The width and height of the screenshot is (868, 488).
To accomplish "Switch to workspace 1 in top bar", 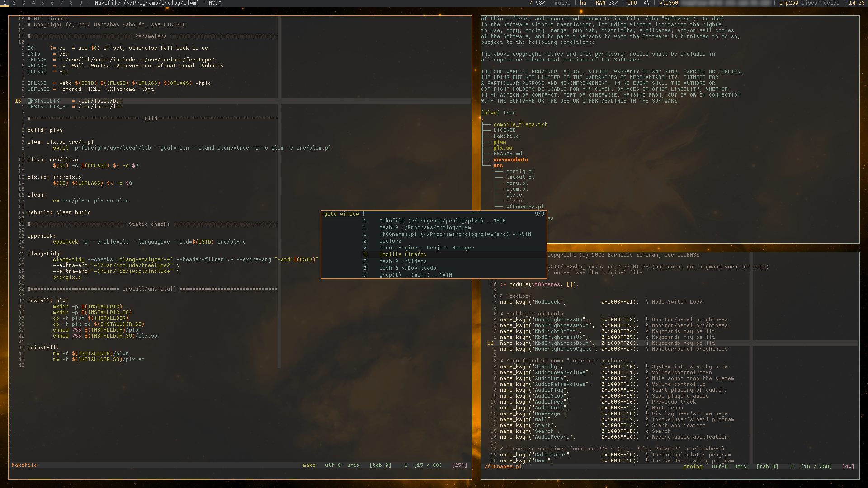I will point(5,3).
